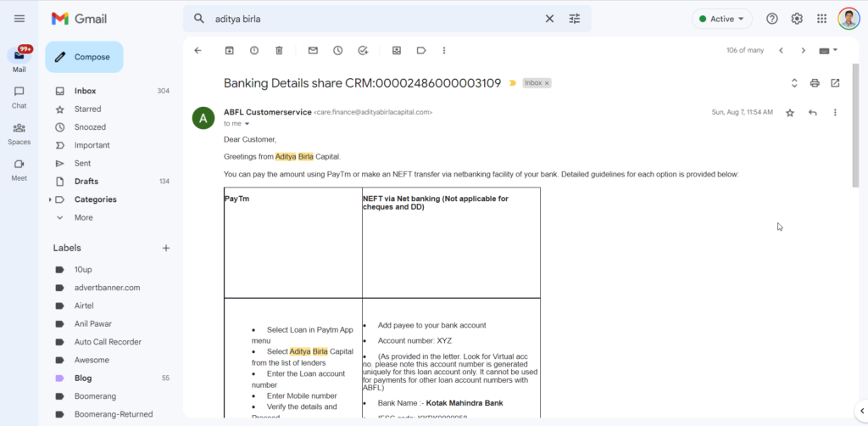
Task: Show the side panel arrow
Action: click(x=861, y=411)
